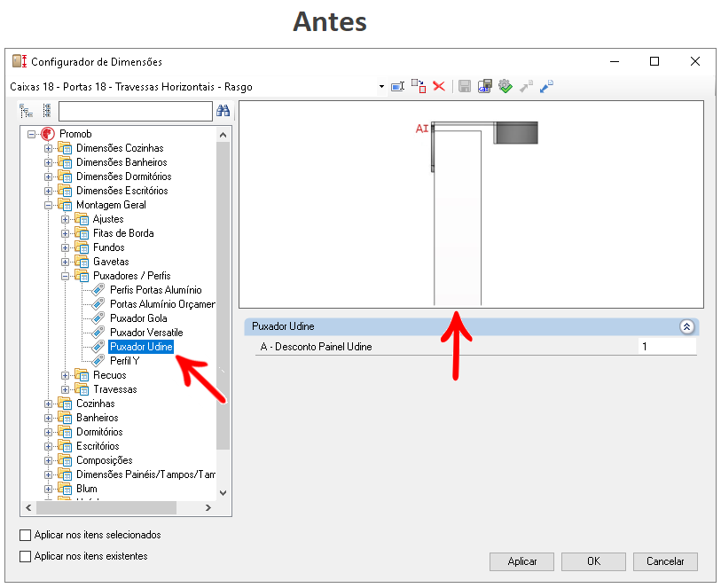
Task: Check Aplicar nos itens existentes
Action: pos(26,556)
